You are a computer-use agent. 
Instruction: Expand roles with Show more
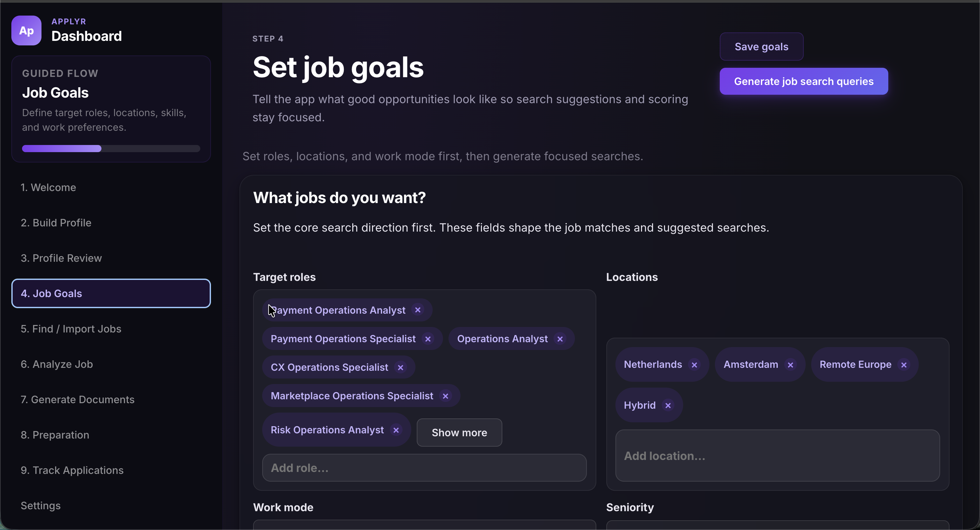459,432
